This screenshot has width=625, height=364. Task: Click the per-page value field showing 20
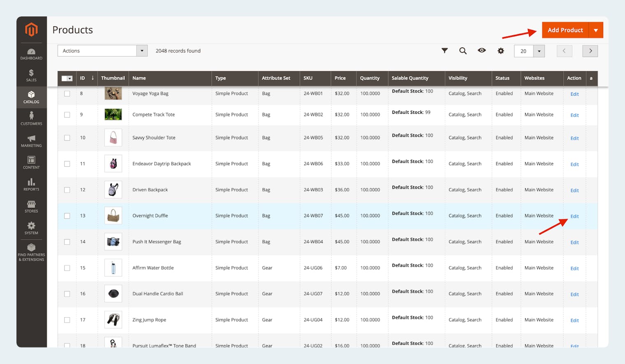[523, 51]
